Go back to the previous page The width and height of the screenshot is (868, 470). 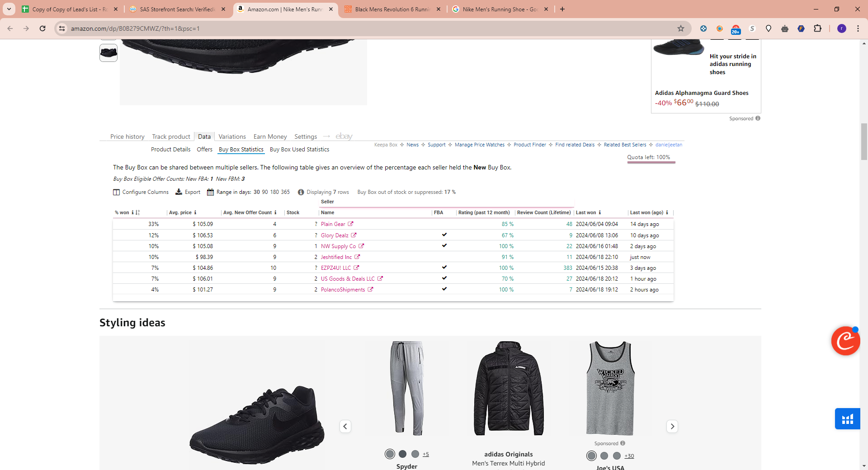[10, 28]
